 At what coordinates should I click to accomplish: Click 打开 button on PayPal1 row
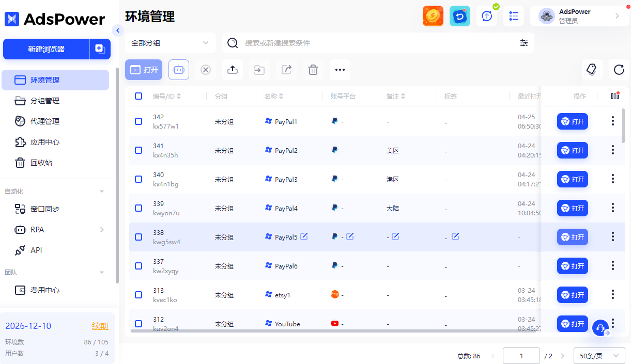(572, 121)
